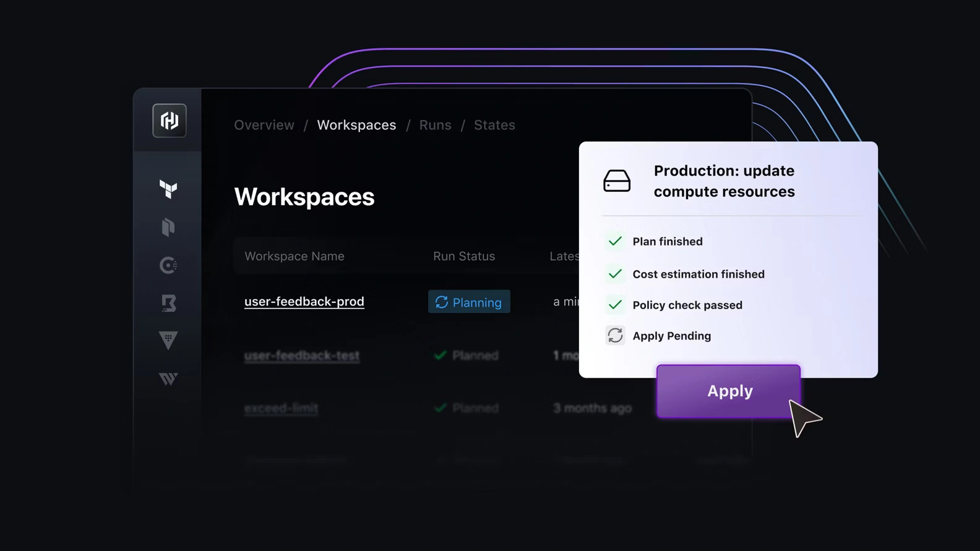Click the Apply Pending refresh icon
This screenshot has width=980, height=551.
(x=615, y=336)
